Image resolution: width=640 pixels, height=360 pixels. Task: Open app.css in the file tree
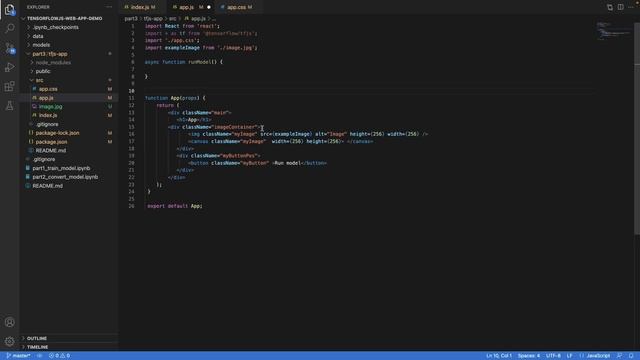pos(48,89)
